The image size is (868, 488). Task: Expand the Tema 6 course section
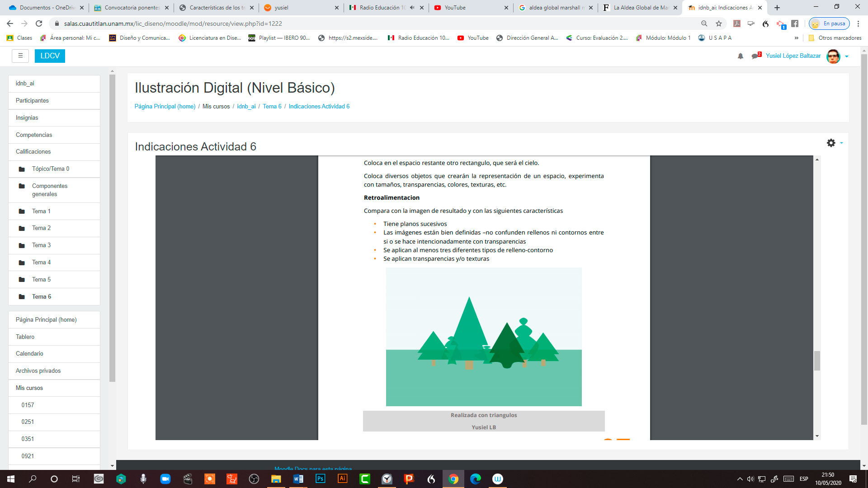[41, 296]
